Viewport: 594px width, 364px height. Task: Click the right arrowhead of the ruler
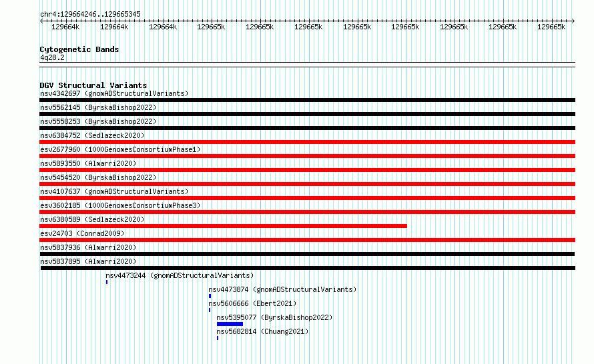click(x=573, y=21)
